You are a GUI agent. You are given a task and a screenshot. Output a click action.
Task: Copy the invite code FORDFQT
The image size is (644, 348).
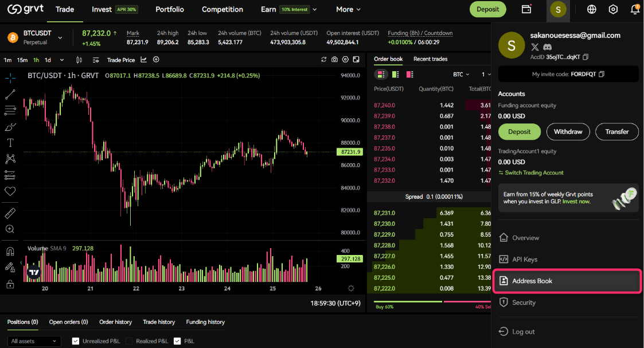click(602, 74)
